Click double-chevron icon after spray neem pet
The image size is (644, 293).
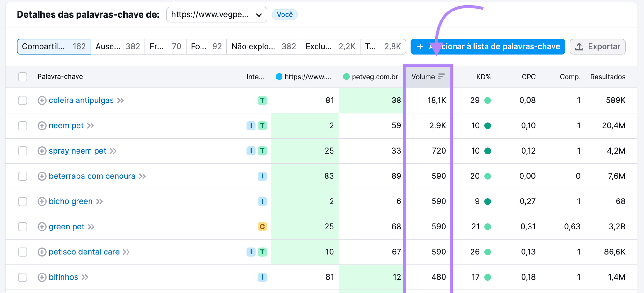pyautogui.click(x=113, y=151)
